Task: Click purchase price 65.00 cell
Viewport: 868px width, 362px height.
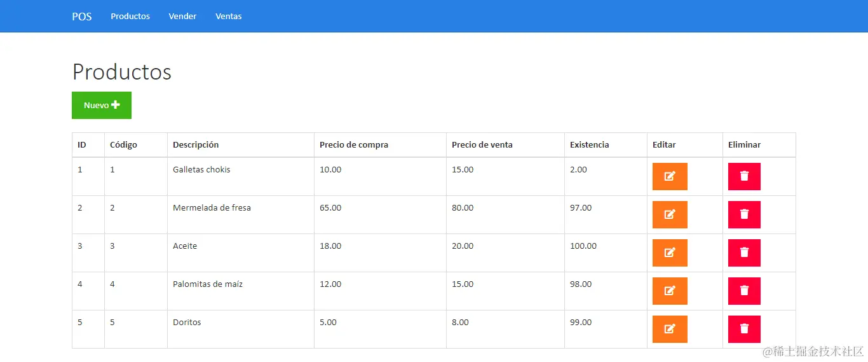Action: [x=380, y=214]
